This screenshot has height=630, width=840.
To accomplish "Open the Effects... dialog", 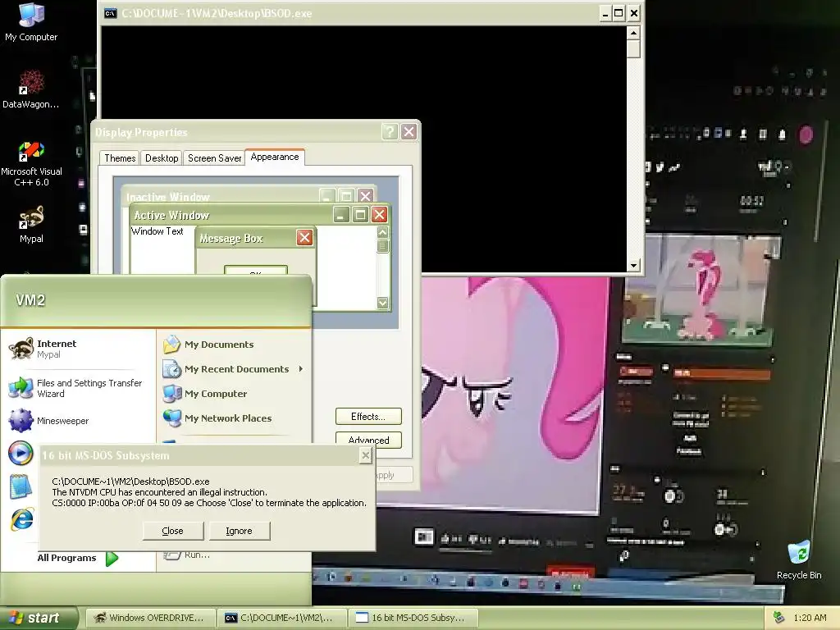I will pos(368,416).
